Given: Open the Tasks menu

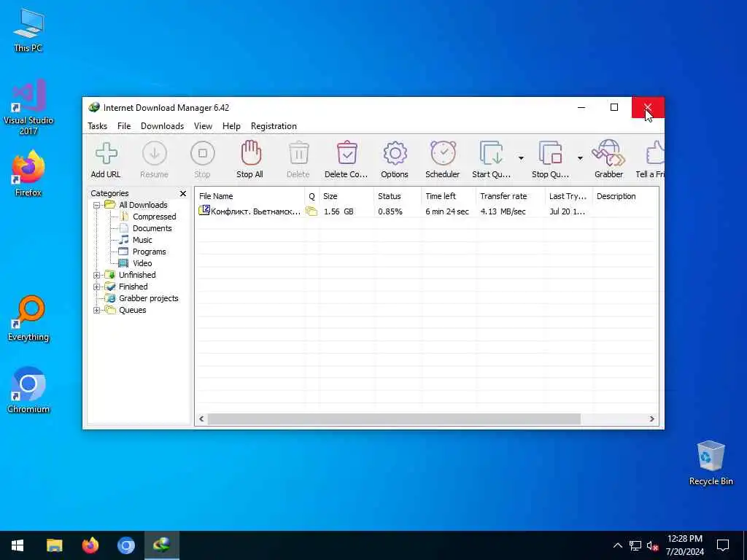Looking at the screenshot, I should [x=97, y=126].
